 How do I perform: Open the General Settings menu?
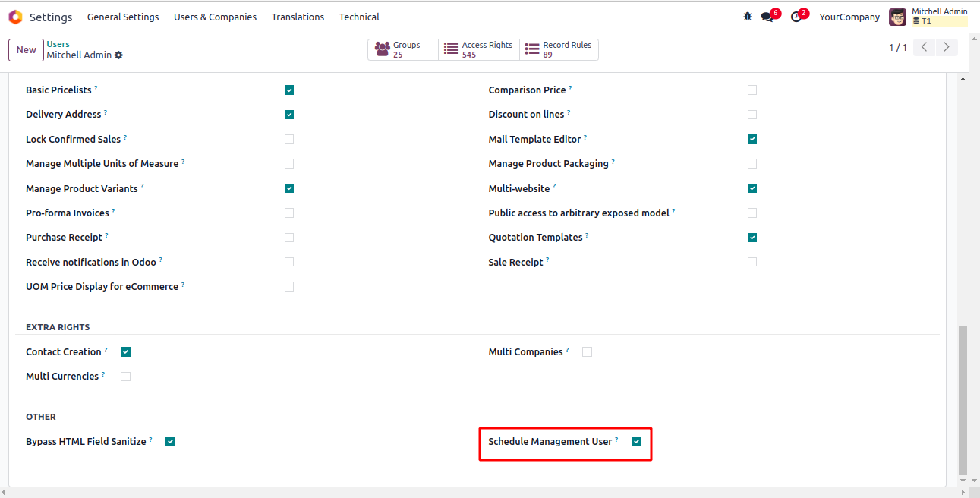(123, 17)
